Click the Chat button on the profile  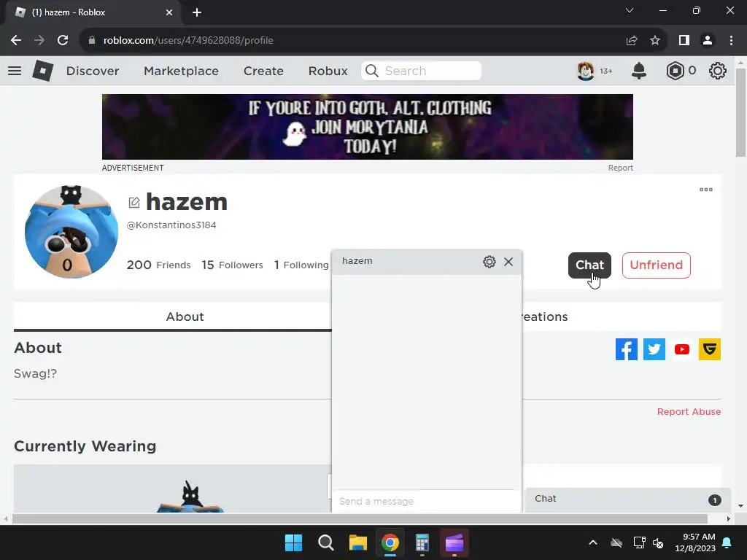click(x=589, y=265)
